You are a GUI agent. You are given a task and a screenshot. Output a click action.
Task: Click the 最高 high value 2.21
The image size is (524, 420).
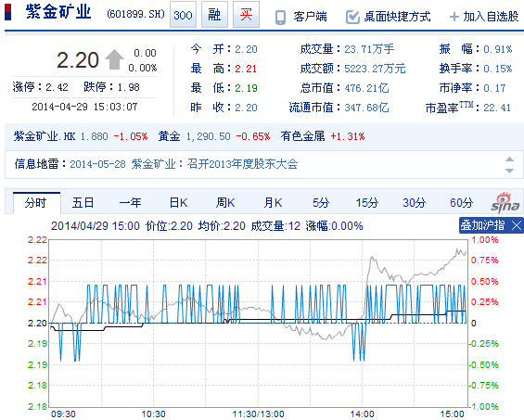point(246,69)
